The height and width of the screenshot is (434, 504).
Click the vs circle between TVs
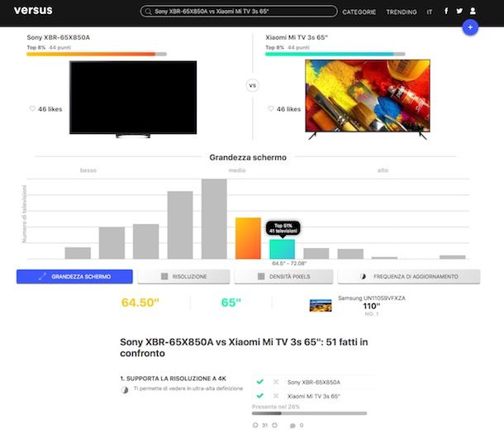click(253, 85)
